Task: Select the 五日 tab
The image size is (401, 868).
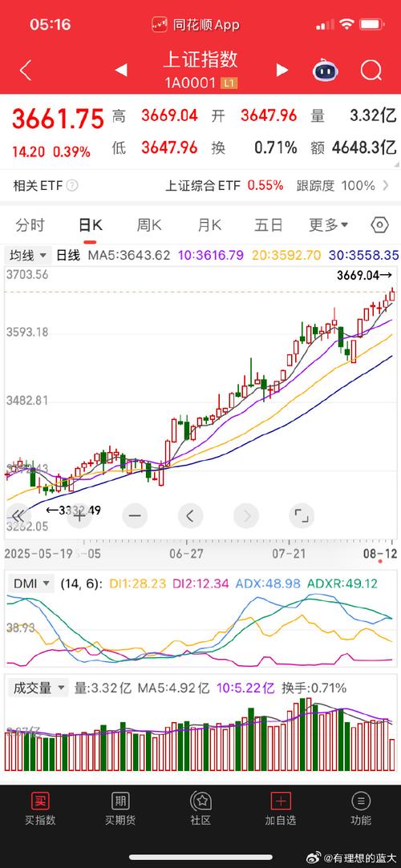Action: [x=269, y=225]
